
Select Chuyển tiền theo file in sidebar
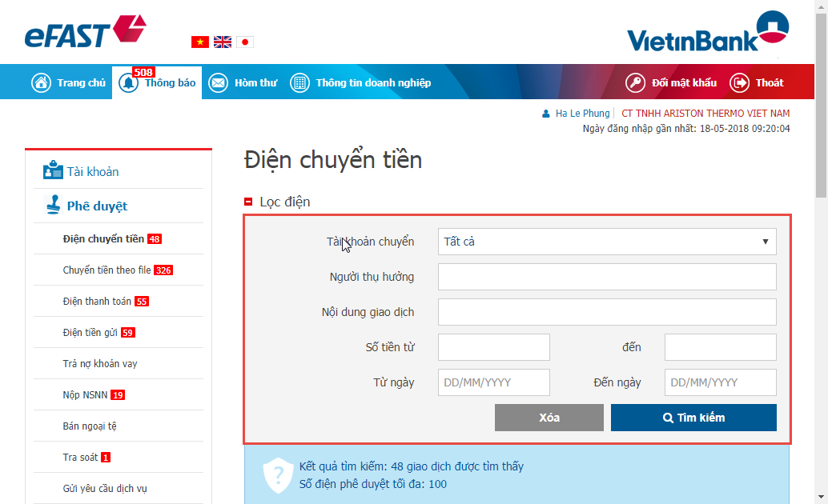point(107,270)
